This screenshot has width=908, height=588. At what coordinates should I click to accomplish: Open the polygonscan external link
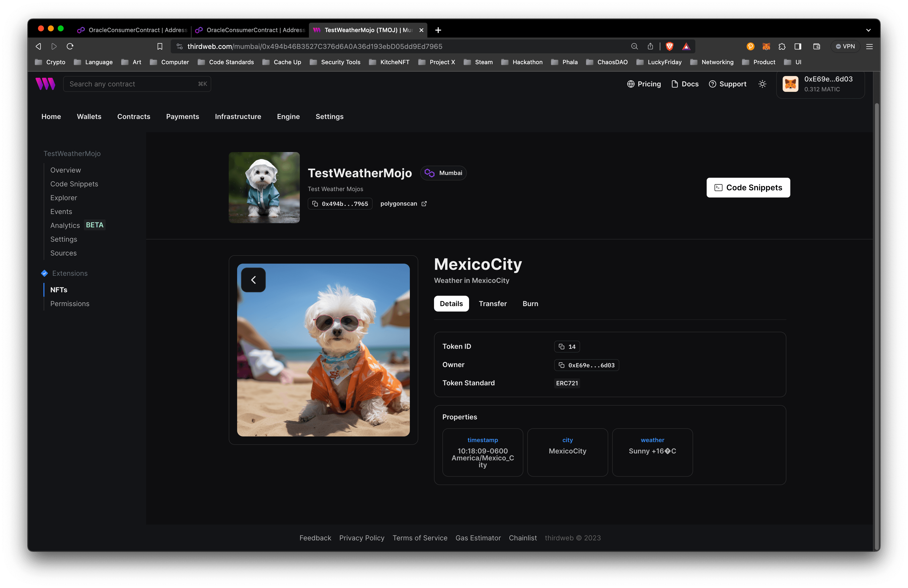403,204
